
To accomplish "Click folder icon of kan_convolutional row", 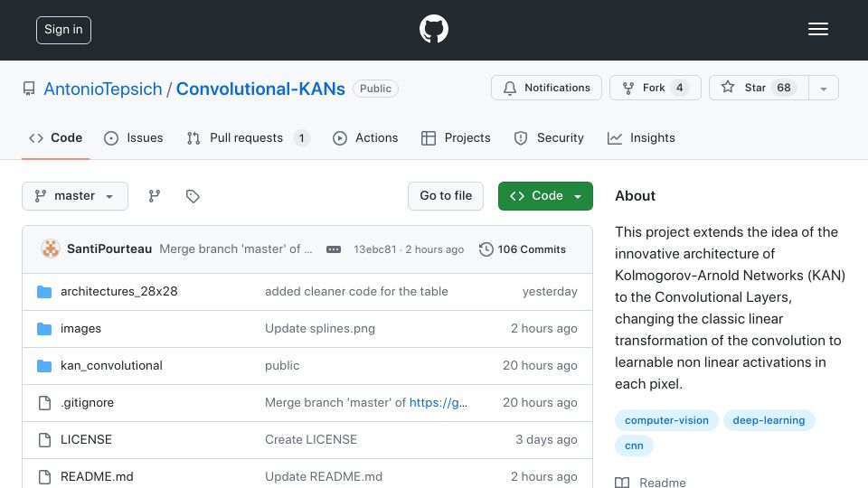I will (44, 366).
